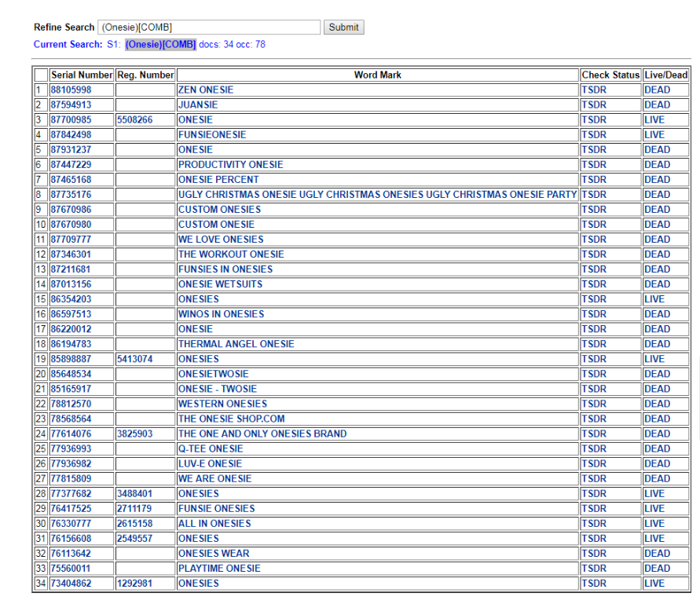This screenshot has height=600, width=700.
Task: Open the S1 (Onesie)[COMB] current search link
Action: pyautogui.click(x=160, y=45)
